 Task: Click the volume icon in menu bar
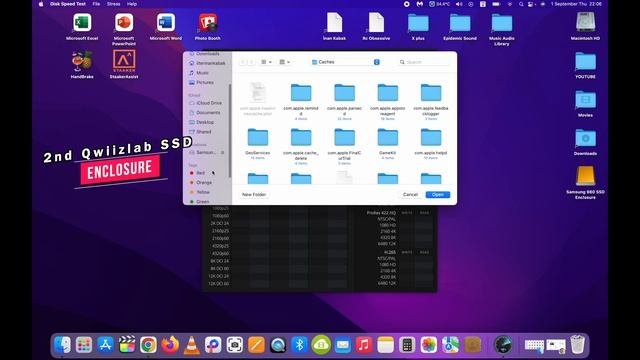[459, 4]
